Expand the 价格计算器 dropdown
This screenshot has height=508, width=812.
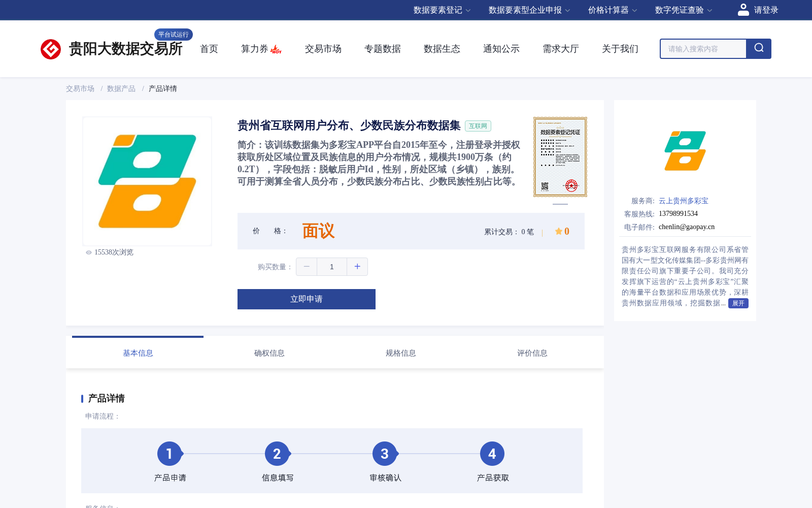click(613, 10)
